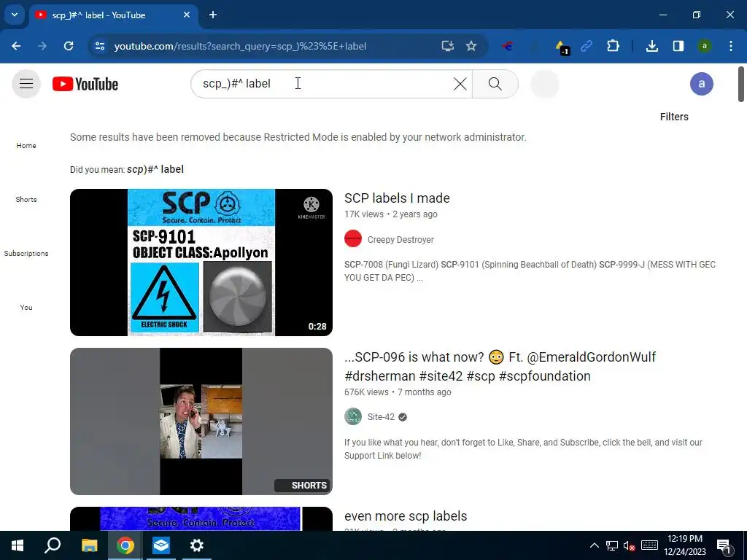Open the Site-42 channel name
This screenshot has width=747, height=560.
click(381, 416)
